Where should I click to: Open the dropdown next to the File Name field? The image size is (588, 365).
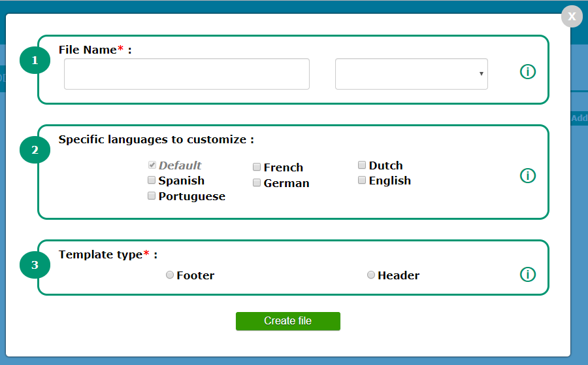[411, 74]
